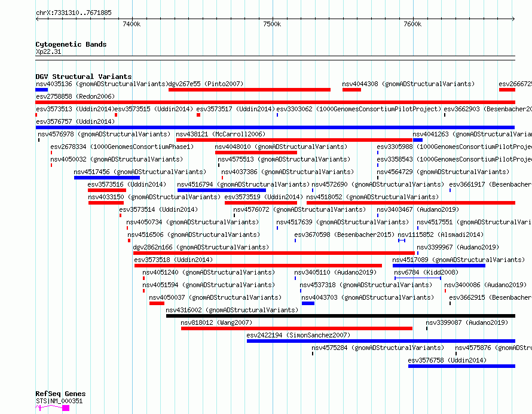Click the nsv4050037 red bar
This screenshot has width=532, height=414.
click(157, 303)
